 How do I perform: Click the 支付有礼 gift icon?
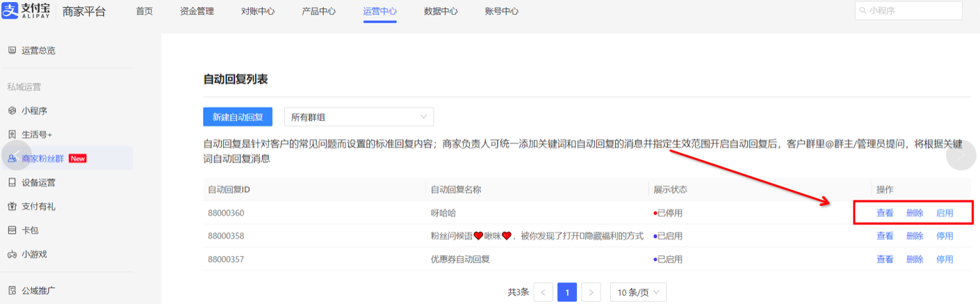coord(12,207)
